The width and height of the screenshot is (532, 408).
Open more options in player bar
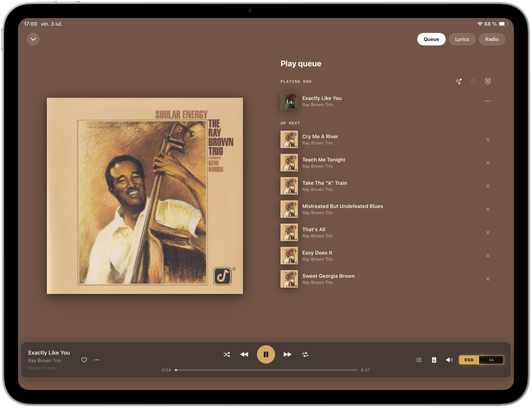[x=96, y=360]
